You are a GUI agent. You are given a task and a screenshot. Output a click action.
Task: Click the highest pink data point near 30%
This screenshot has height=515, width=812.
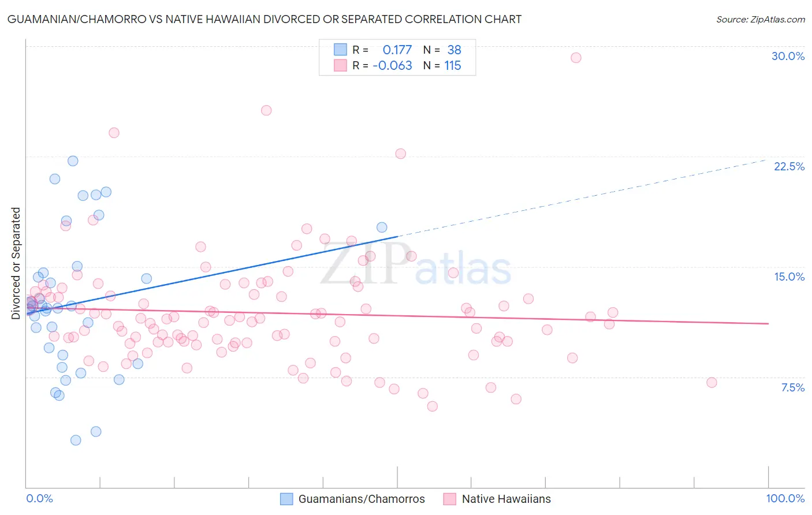pos(576,58)
